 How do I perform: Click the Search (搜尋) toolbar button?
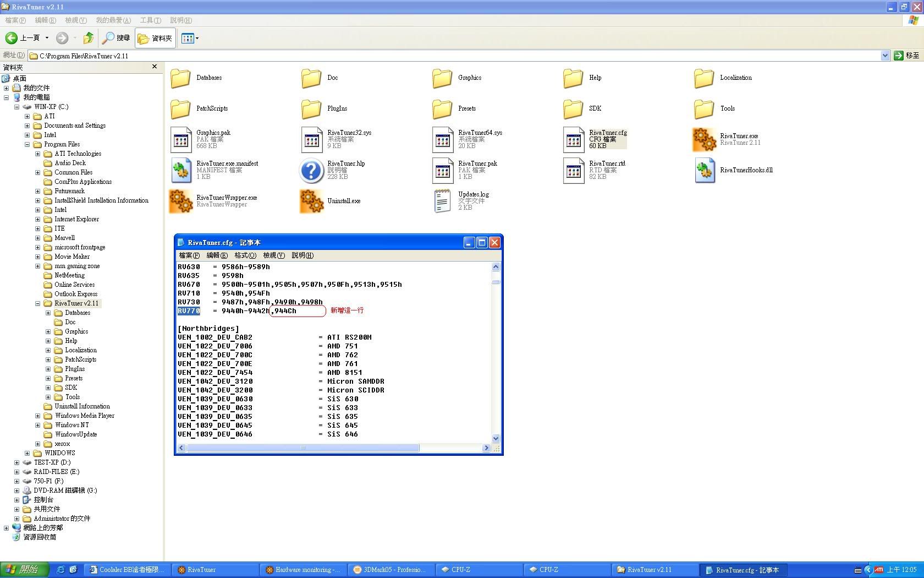tap(117, 38)
